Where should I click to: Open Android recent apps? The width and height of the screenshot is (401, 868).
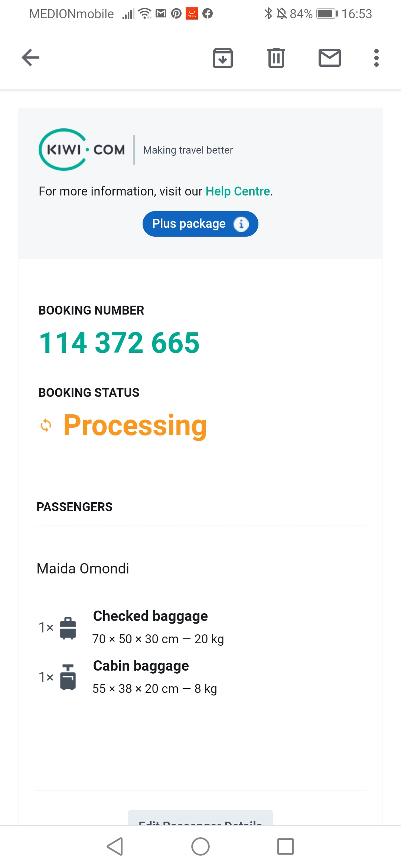click(x=285, y=846)
